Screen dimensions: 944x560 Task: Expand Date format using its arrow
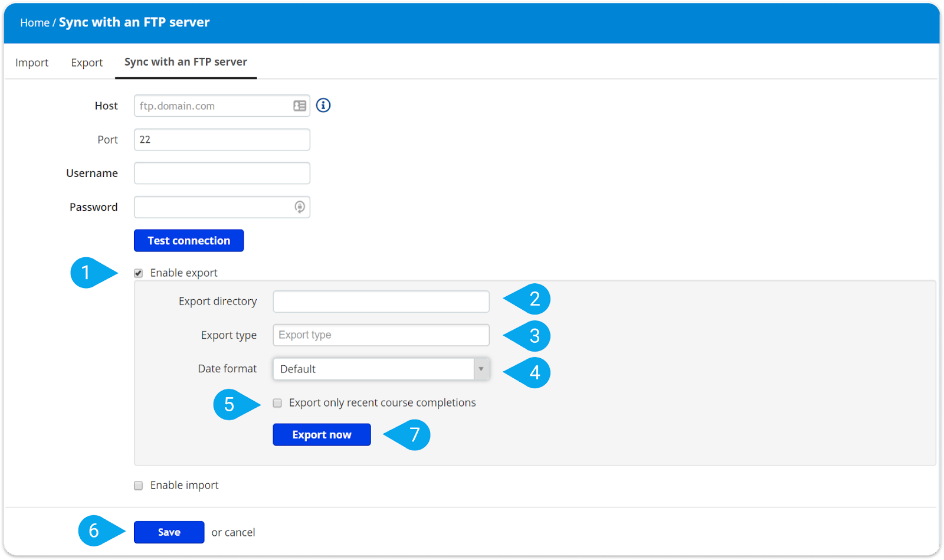tap(481, 369)
